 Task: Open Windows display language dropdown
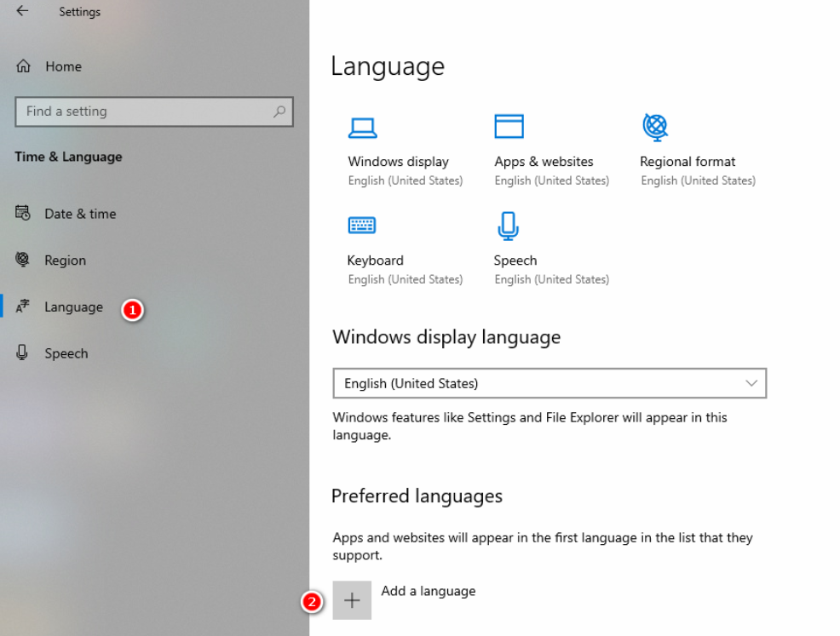[549, 383]
